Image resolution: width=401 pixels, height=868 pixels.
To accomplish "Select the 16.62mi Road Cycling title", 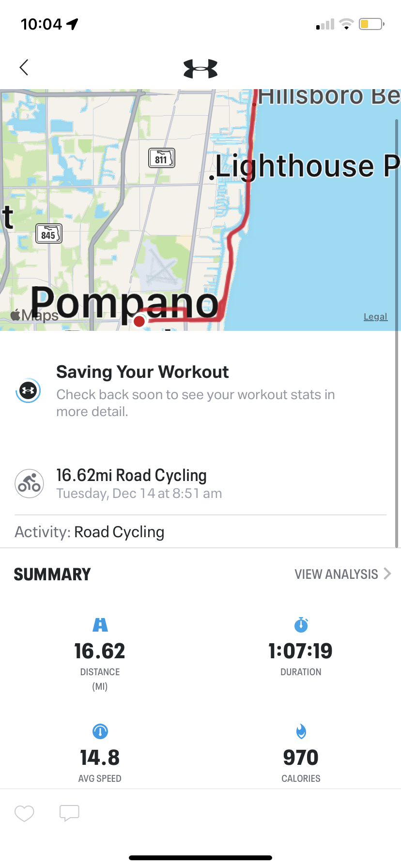I will pos(131,475).
